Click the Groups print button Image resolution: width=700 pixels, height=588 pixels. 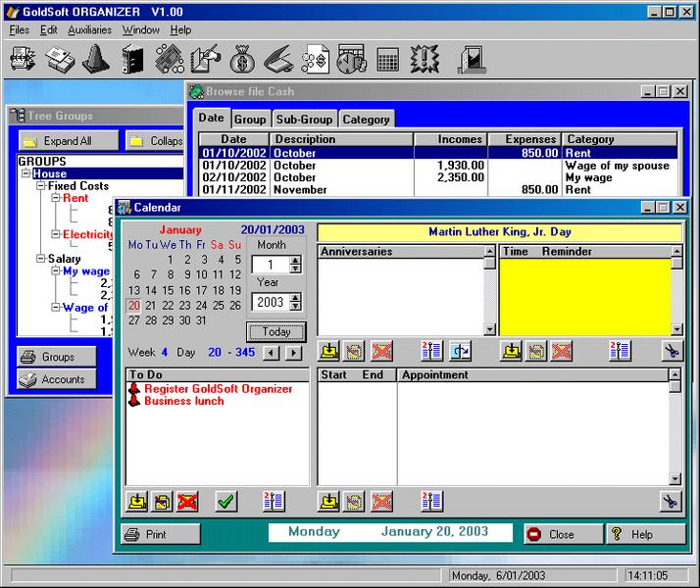57,357
